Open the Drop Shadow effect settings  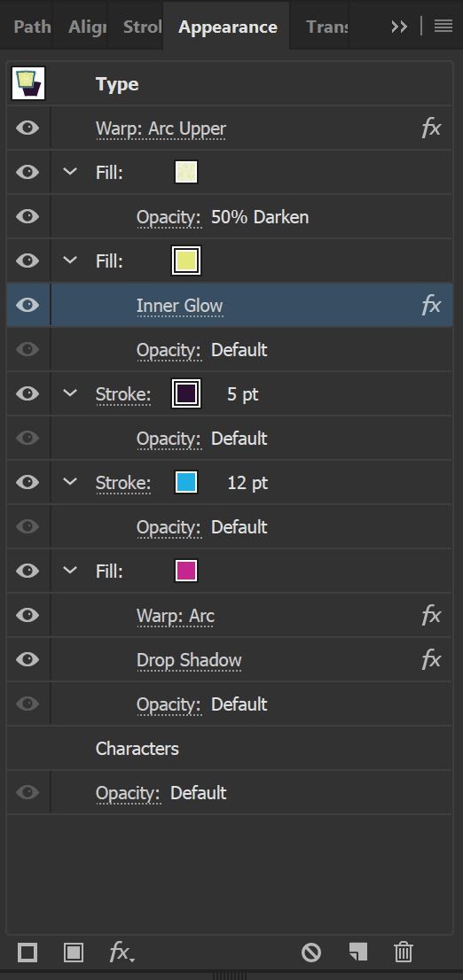189,661
